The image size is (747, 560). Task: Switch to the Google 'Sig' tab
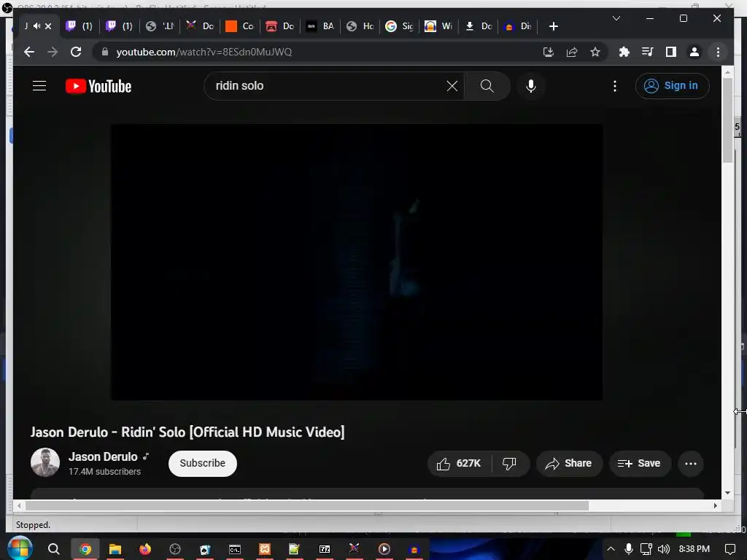click(399, 26)
